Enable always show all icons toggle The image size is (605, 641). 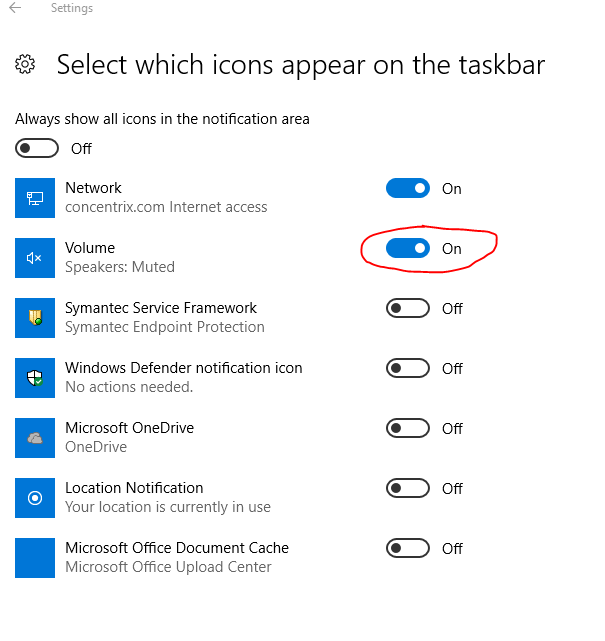coord(37,148)
